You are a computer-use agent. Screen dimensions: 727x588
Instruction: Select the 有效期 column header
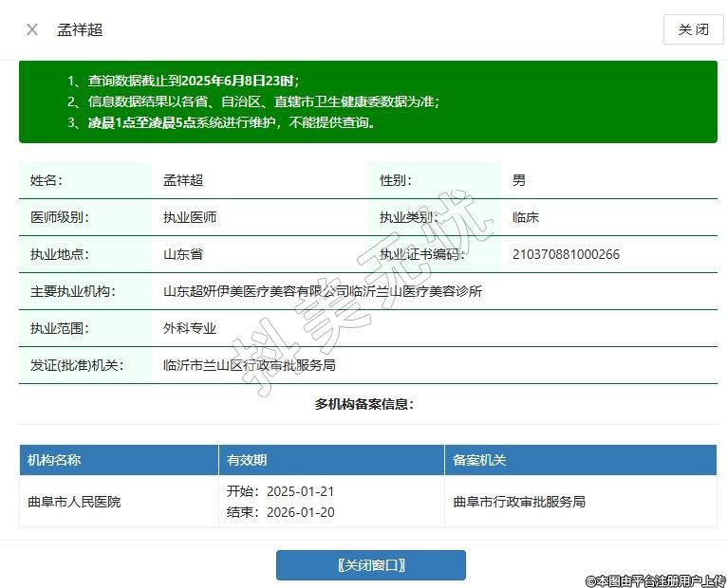click(x=247, y=460)
